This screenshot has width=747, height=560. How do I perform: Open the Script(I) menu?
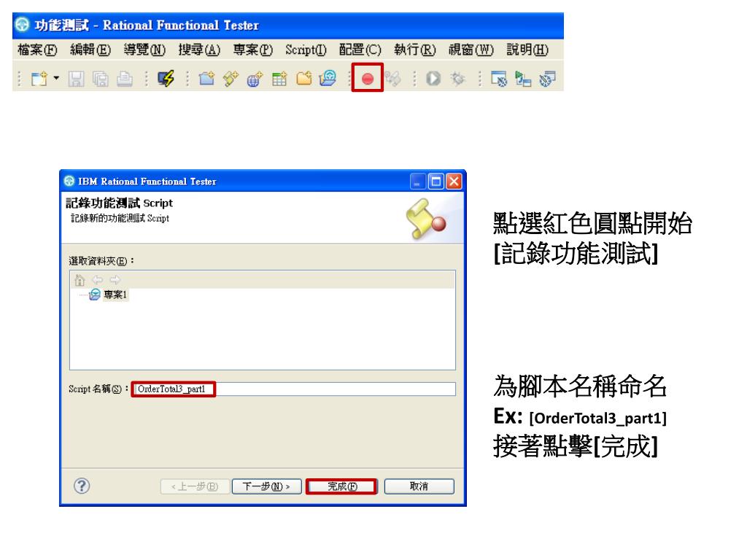click(x=306, y=50)
